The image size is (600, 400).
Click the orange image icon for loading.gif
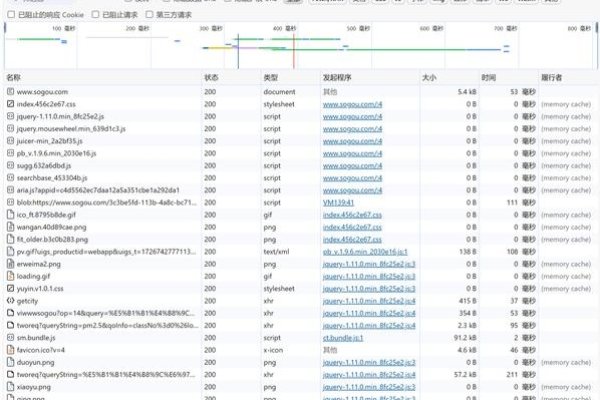(10, 276)
